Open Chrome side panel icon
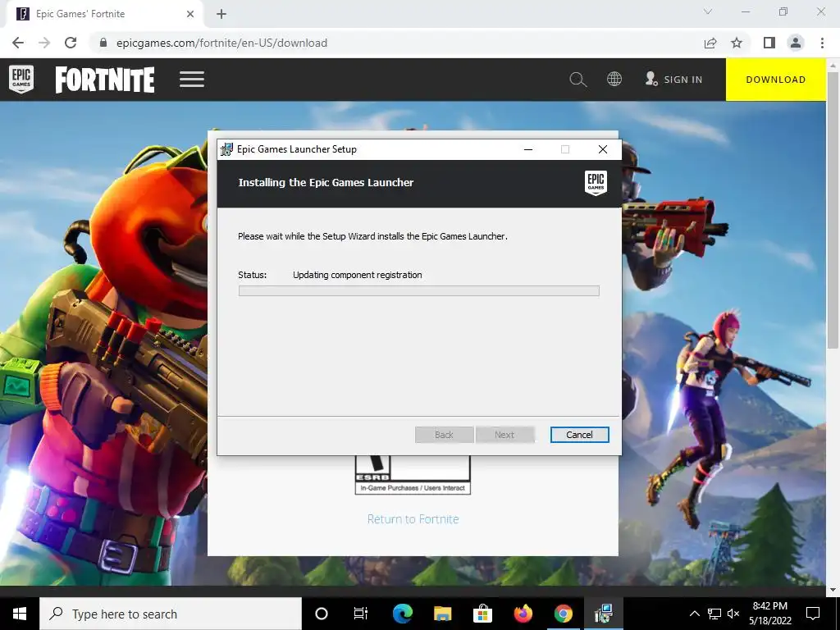The image size is (840, 630). 769,43
